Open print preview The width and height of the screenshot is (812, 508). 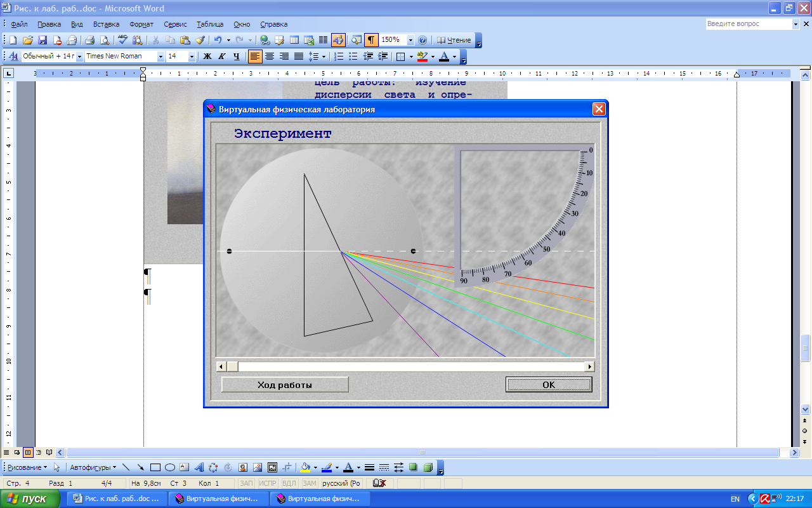105,40
